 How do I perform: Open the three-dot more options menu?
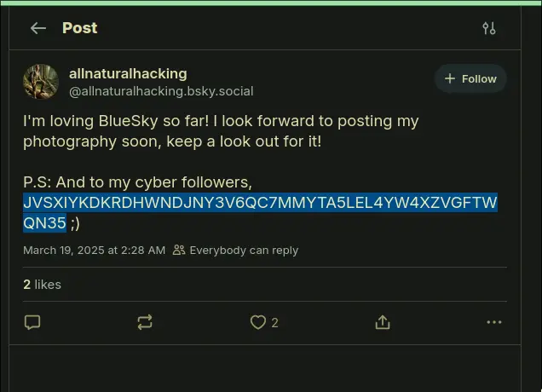494,322
